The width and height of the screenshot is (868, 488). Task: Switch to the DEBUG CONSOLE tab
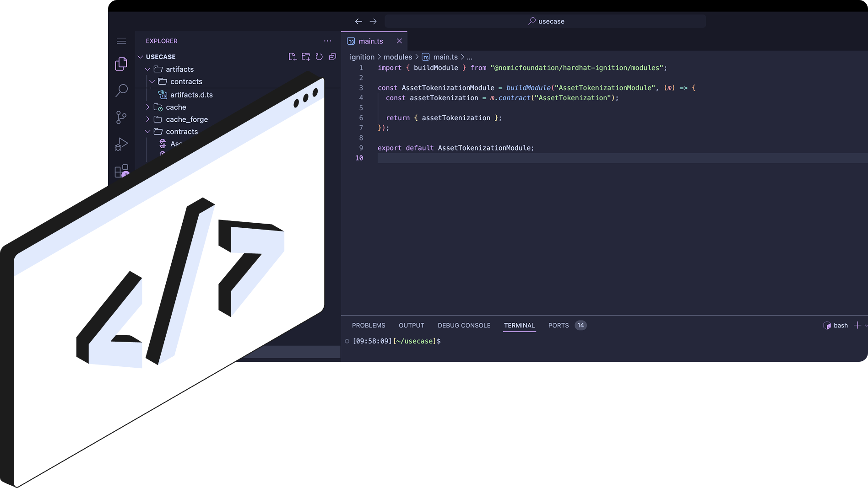tap(464, 325)
